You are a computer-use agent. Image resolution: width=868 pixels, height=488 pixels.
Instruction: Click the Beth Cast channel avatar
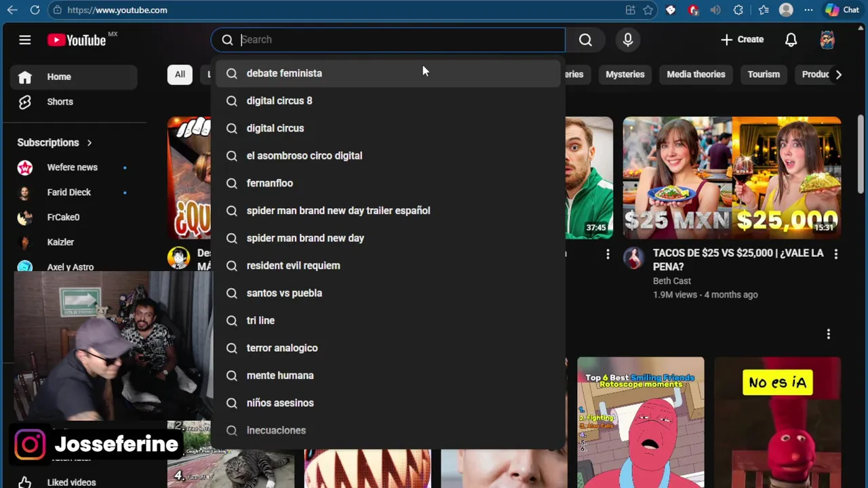coord(633,258)
